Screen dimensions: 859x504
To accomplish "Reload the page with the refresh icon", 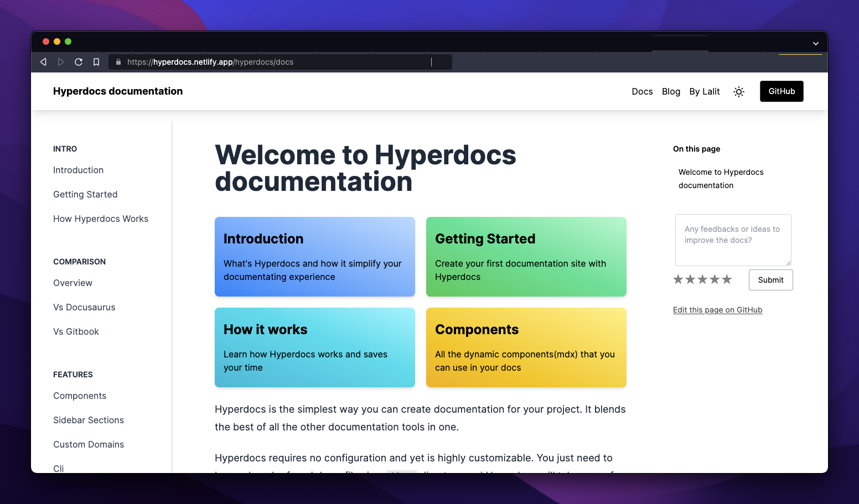I will coord(79,62).
